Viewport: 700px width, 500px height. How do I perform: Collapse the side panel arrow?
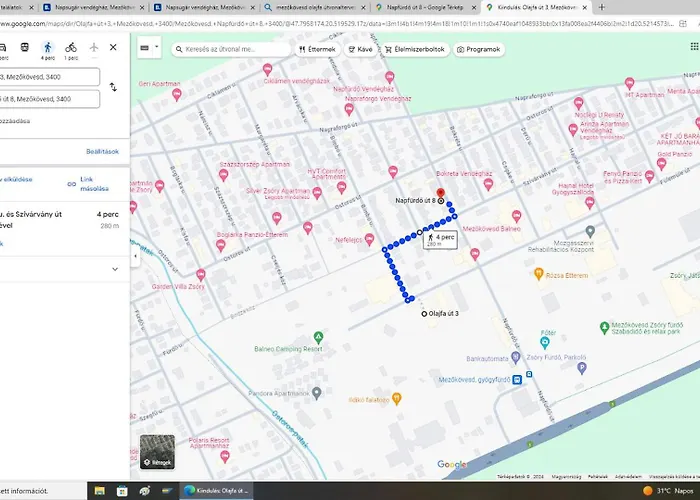pos(135,256)
